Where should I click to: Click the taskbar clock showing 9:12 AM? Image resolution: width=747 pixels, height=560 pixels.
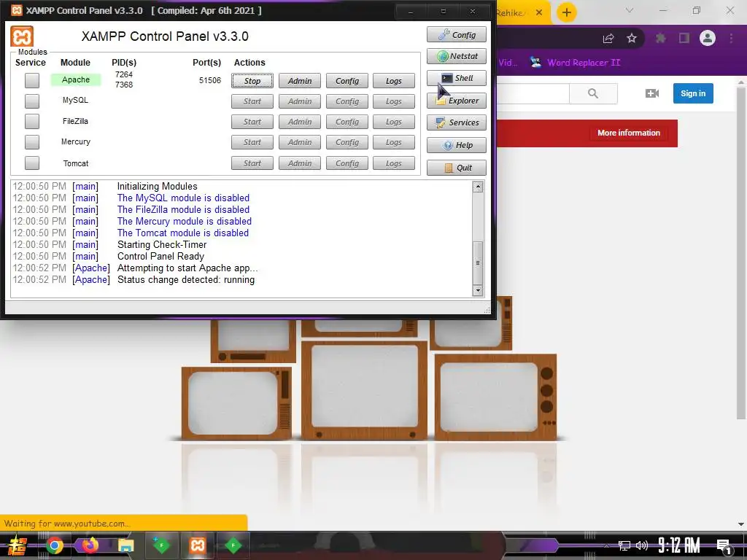point(679,545)
